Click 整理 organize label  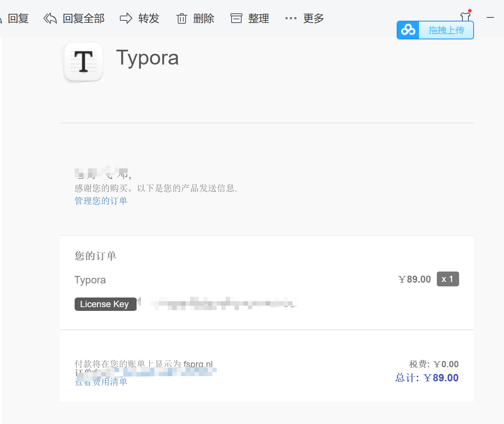click(x=259, y=18)
